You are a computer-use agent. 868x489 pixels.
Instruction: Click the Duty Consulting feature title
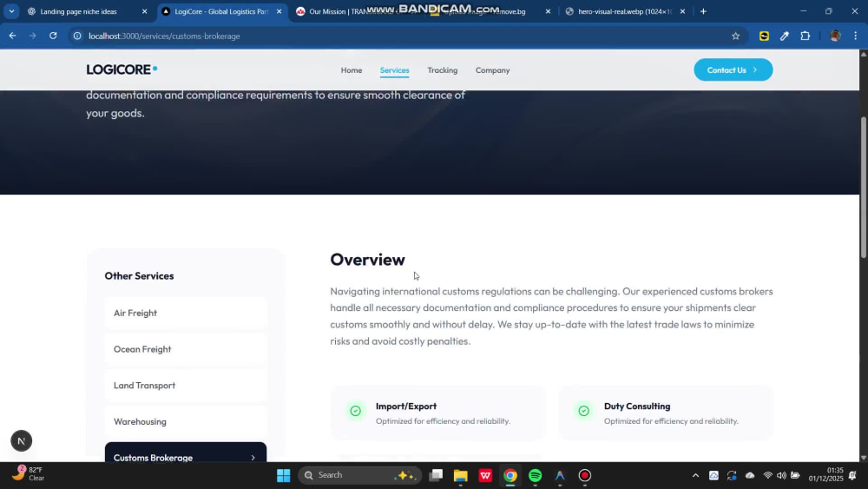636,406
